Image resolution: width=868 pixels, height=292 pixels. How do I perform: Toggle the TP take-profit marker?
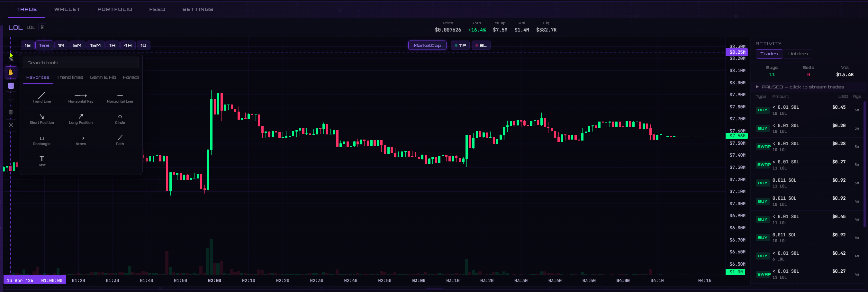tap(460, 45)
